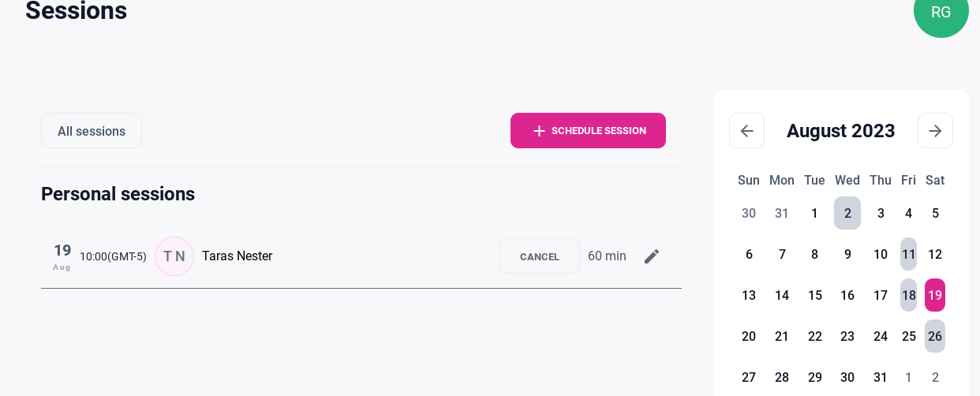Click the pencil edit icon for session
This screenshot has height=396, width=980.
(651, 256)
